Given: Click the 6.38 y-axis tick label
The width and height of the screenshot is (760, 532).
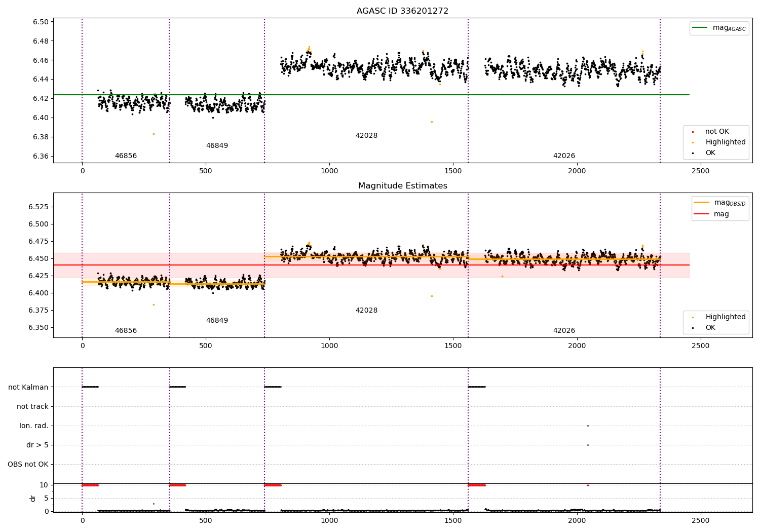Looking at the screenshot, I should click(x=41, y=137).
